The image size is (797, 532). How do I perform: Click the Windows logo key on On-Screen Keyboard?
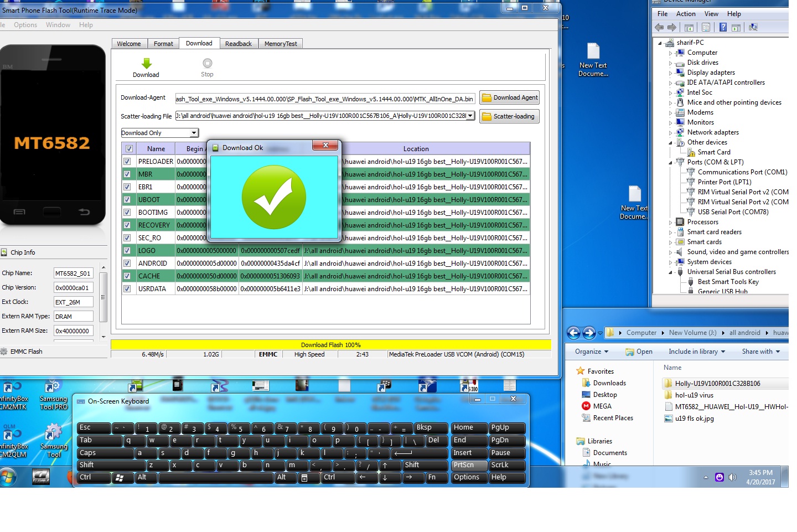click(120, 477)
